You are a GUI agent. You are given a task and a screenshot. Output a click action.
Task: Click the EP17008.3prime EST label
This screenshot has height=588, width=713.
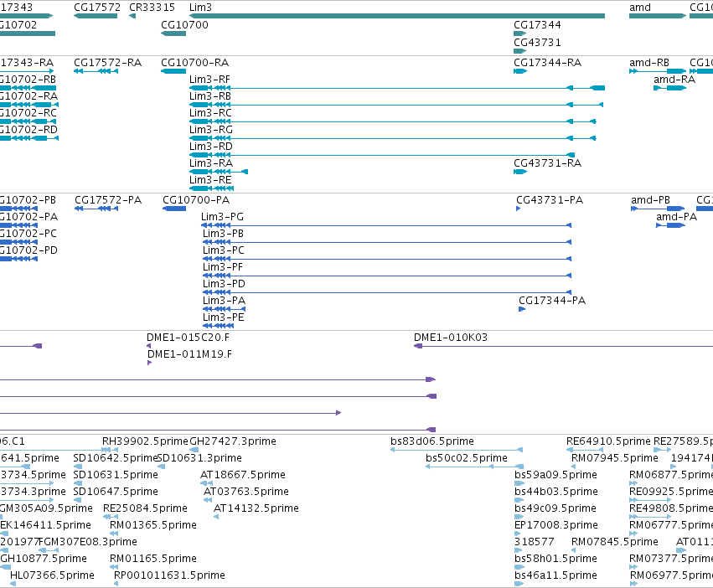(556, 525)
